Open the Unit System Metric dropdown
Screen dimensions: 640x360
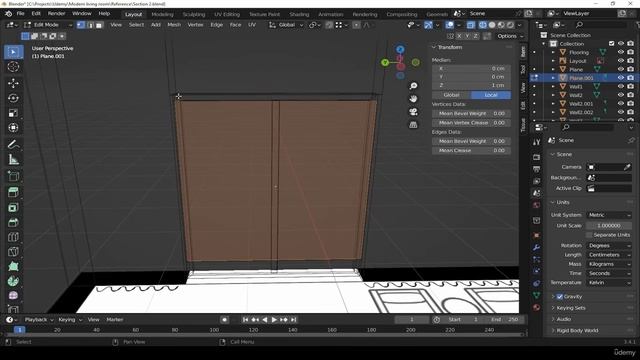(609, 215)
